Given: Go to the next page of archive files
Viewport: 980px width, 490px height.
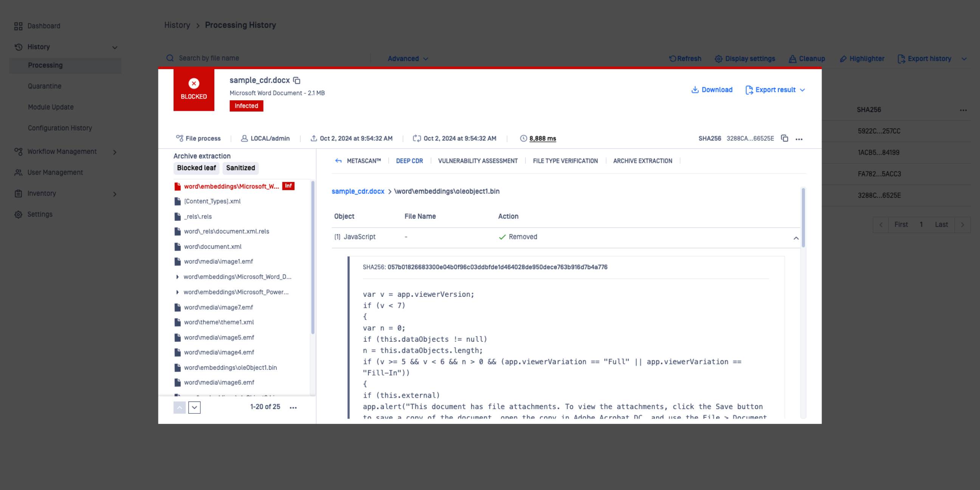Looking at the screenshot, I should [194, 408].
